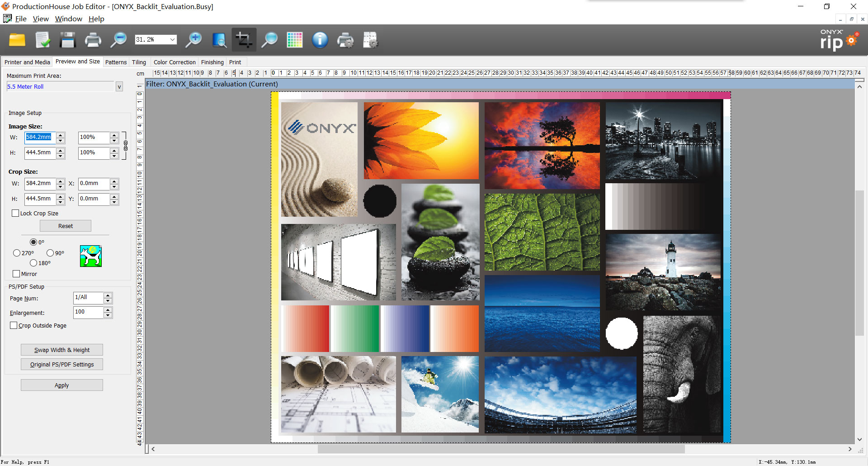The height and width of the screenshot is (466, 868).
Task: Click the horizontal preview scrollbar thumb
Action: pos(501,449)
